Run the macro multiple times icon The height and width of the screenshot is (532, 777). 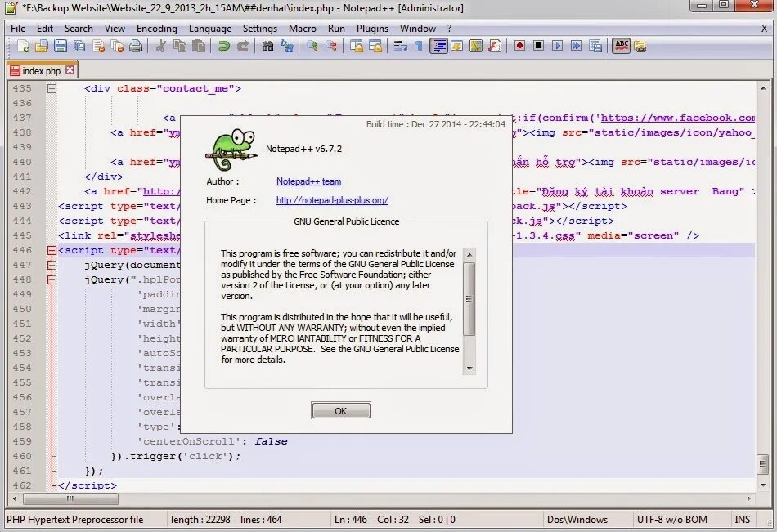point(577,47)
